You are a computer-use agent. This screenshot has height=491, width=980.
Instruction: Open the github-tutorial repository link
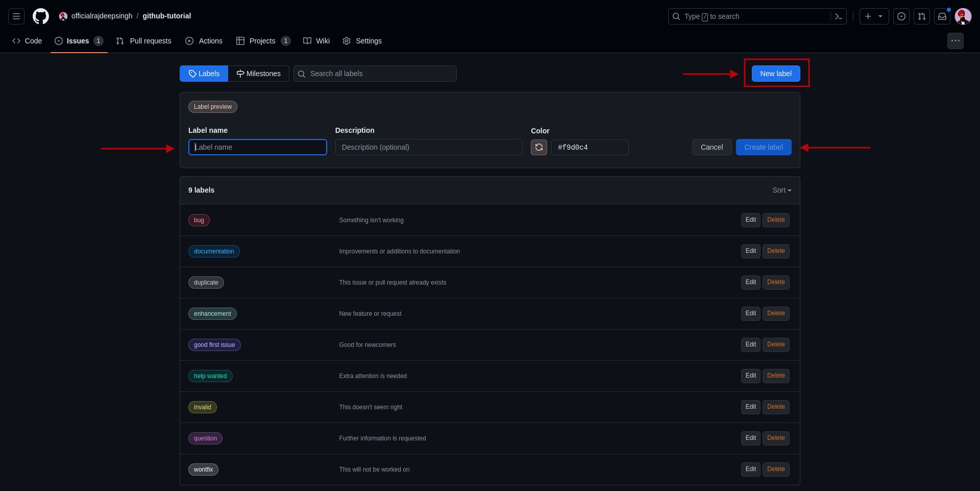point(167,16)
